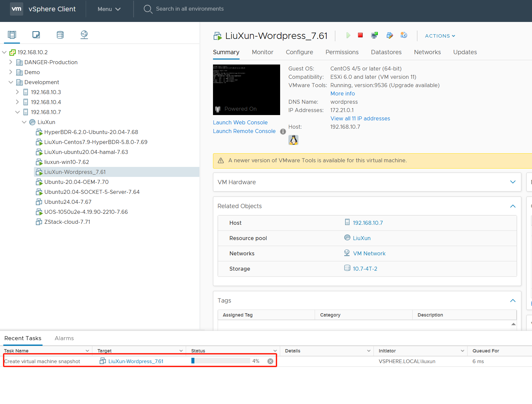Viewport: 532px width, 404px height.
Task: Open Networking inventory view icon
Action: click(84, 35)
